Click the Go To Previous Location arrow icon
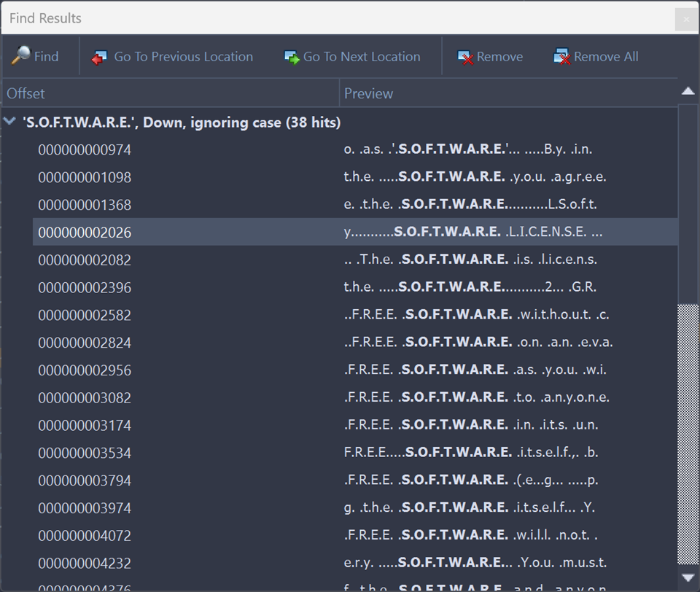The height and width of the screenshot is (592, 700). point(99,57)
